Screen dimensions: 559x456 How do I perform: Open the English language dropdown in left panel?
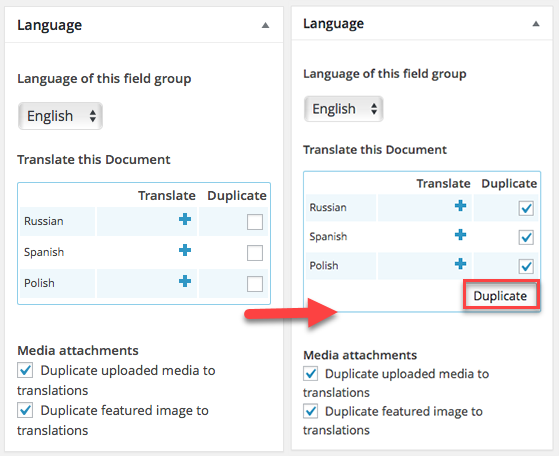61,116
